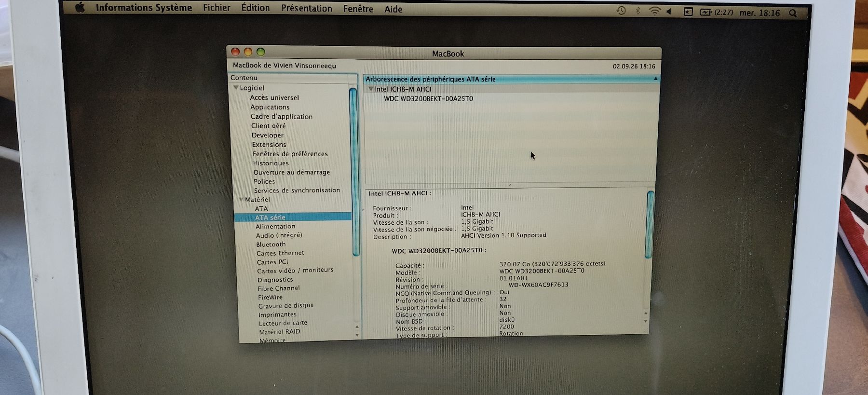Select Audio (intégré) entry
The image size is (868, 395).
tap(279, 235)
